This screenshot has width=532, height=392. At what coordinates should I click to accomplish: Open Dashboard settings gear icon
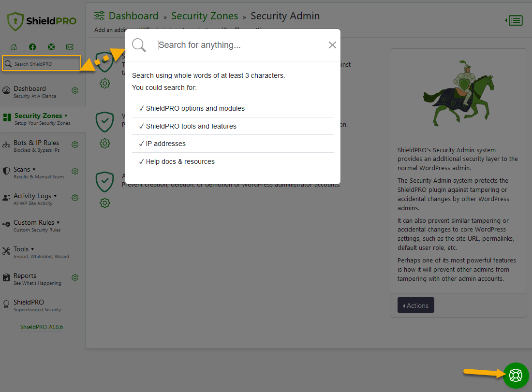click(75, 90)
